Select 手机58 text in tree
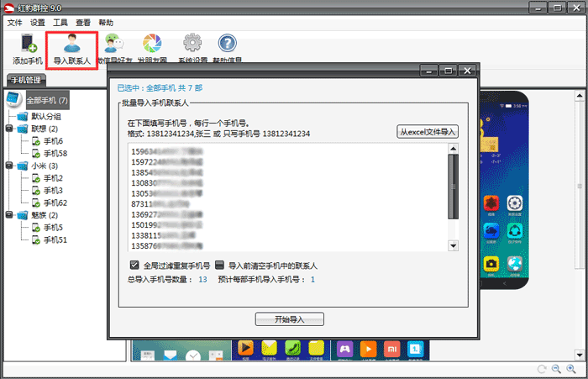The width and height of the screenshot is (588, 379). pos(55,154)
